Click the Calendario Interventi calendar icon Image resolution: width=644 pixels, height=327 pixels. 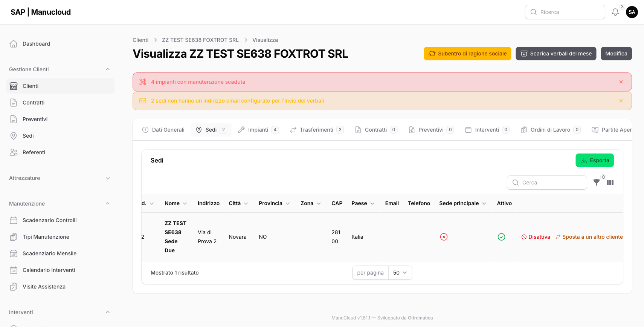pos(14,270)
